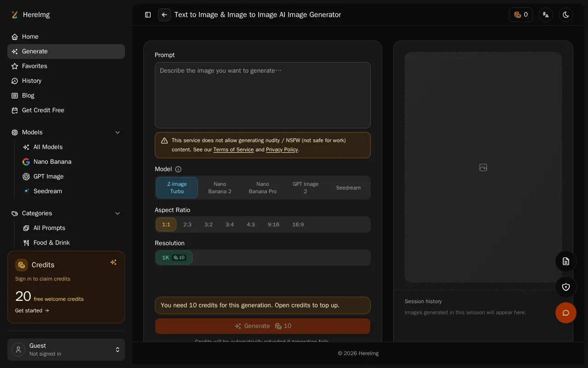This screenshot has height=368, width=588.
Task: Open the Privacy Policy link
Action: (x=282, y=149)
